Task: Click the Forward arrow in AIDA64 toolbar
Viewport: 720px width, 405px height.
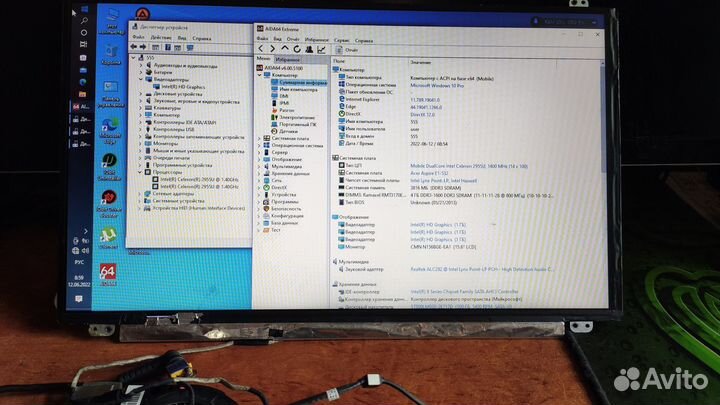Action: pos(272,49)
